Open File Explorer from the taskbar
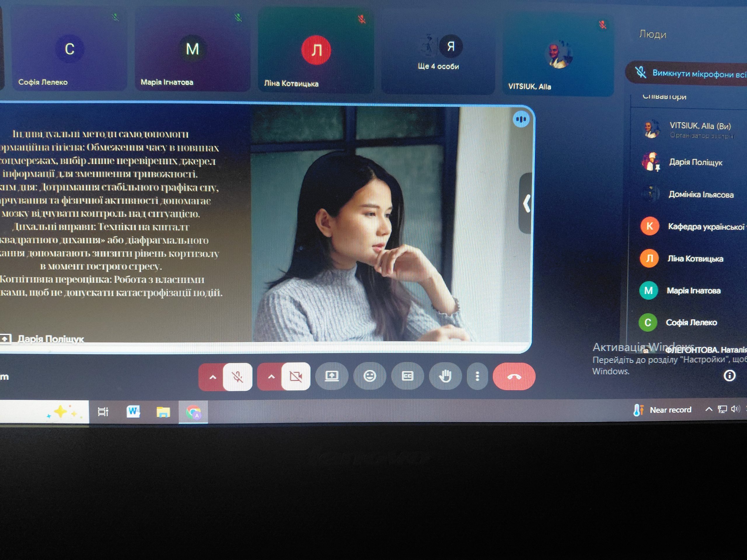 (x=163, y=412)
